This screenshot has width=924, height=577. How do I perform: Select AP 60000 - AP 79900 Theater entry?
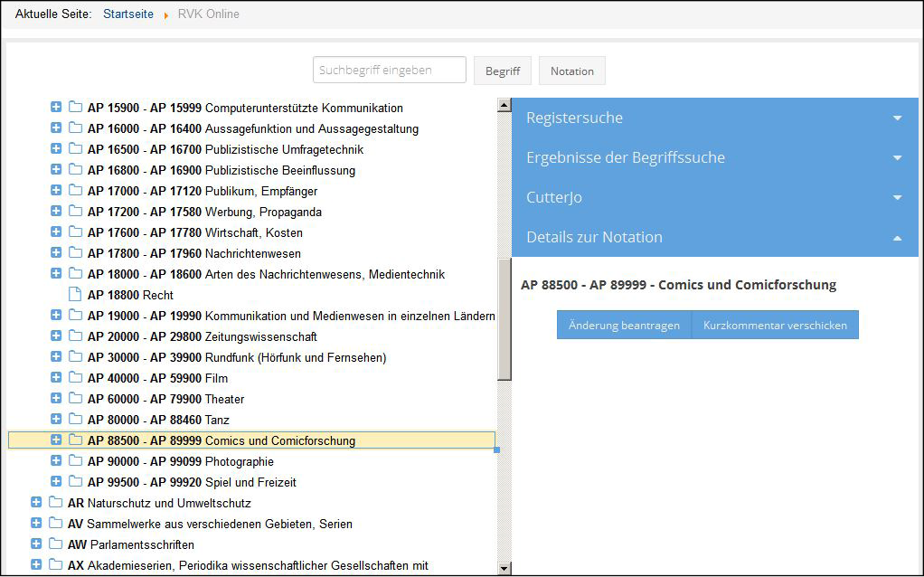[x=165, y=399]
